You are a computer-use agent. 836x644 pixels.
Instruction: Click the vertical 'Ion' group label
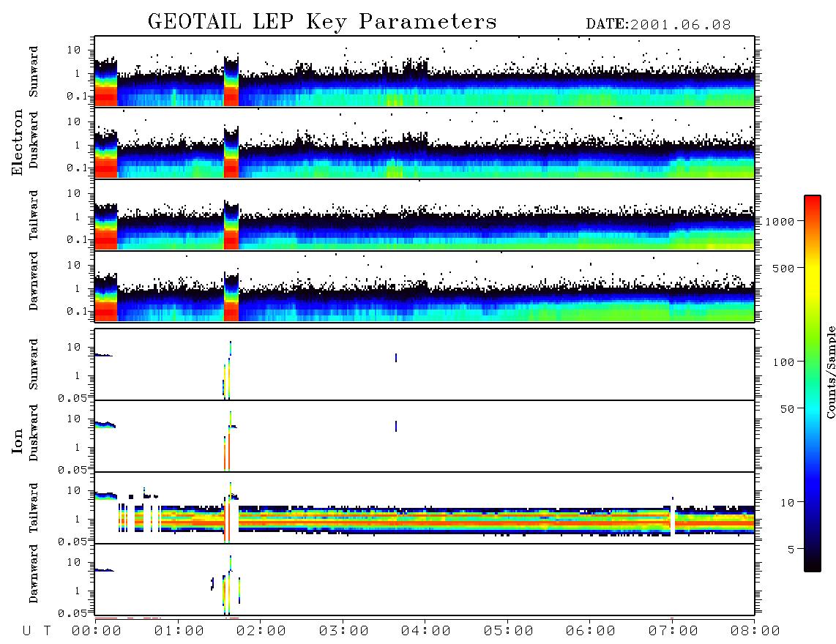click(17, 441)
